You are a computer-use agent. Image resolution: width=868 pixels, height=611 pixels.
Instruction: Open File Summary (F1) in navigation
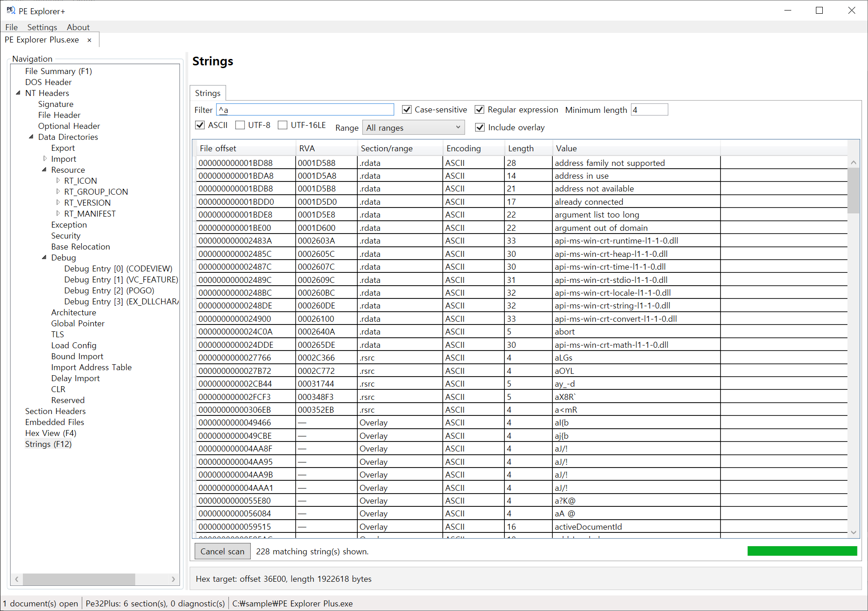coord(58,71)
